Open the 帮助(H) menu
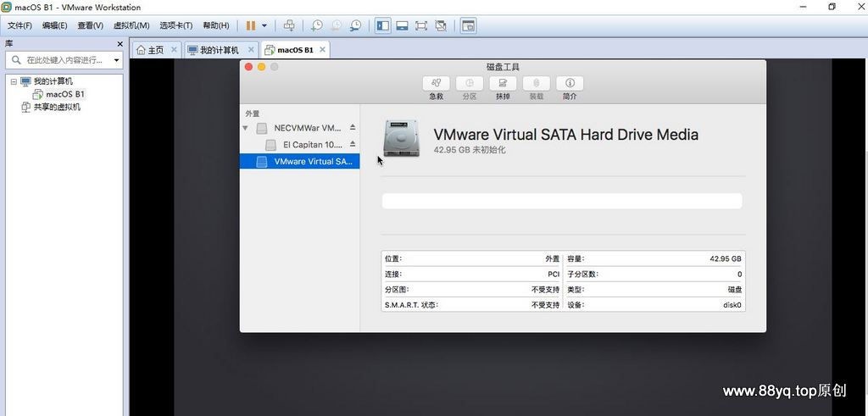The image size is (868, 416). click(216, 25)
